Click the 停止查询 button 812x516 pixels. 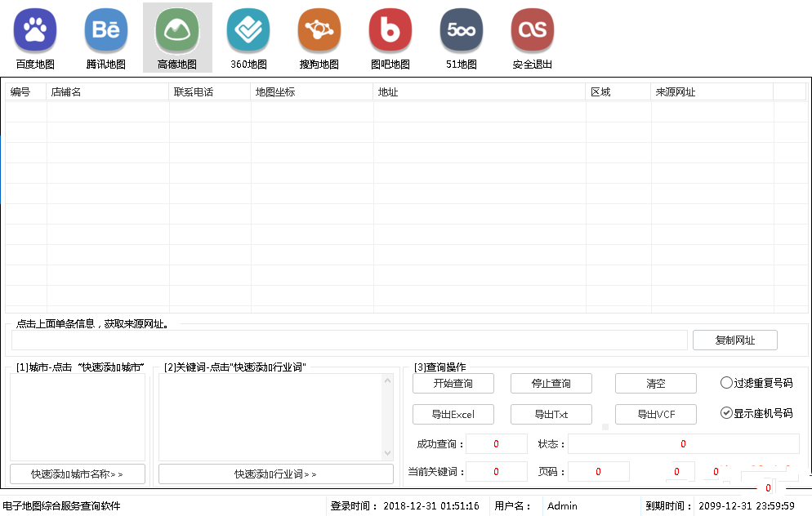[551, 384]
